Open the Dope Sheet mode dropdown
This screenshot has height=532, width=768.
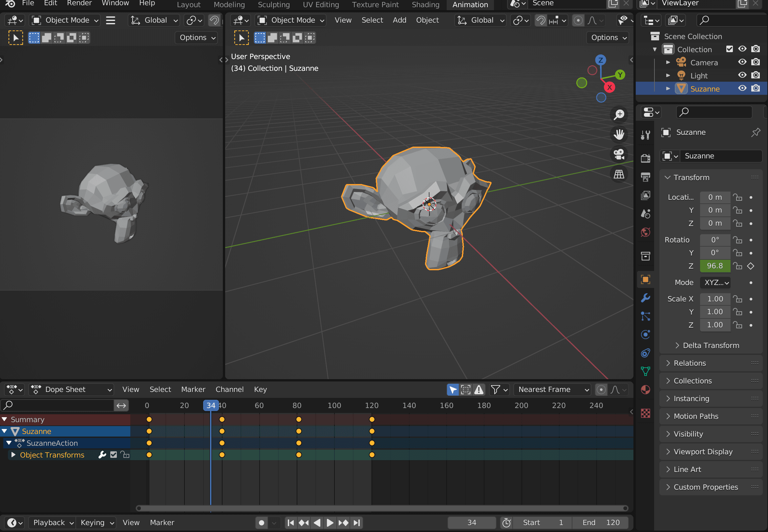[71, 389]
